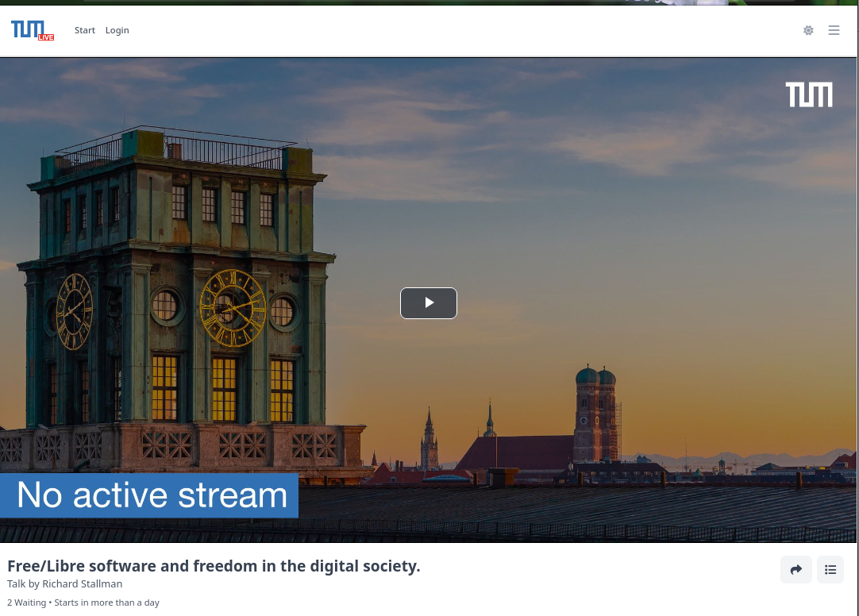Click 'Talk by Richard Stallman' subtitle
859x616 pixels.
[x=64, y=584]
